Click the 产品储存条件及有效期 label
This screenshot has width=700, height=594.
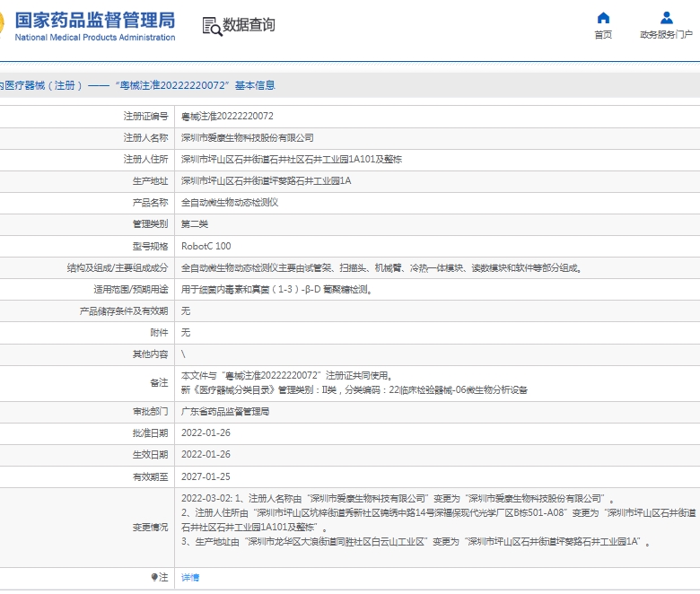[x=124, y=311]
